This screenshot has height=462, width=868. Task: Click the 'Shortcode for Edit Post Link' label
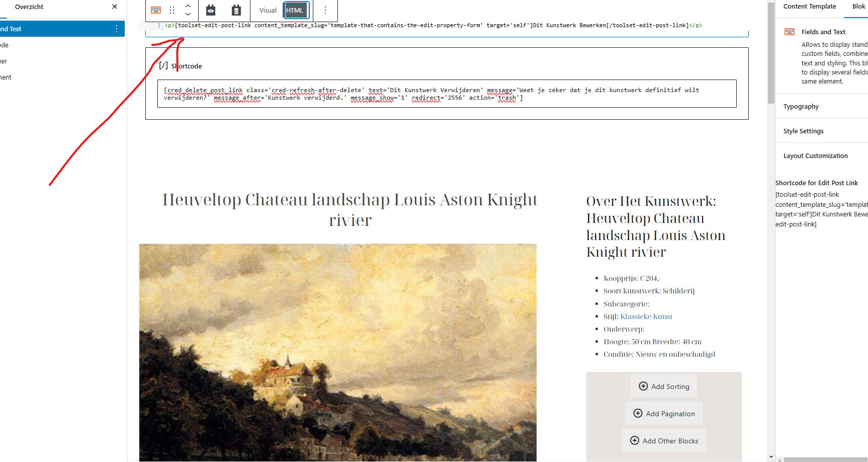817,183
